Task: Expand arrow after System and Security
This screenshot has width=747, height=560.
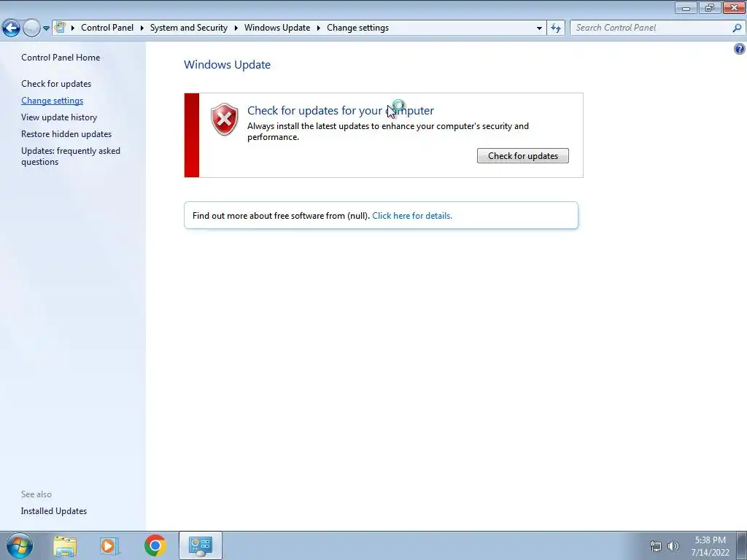Action: coord(236,28)
